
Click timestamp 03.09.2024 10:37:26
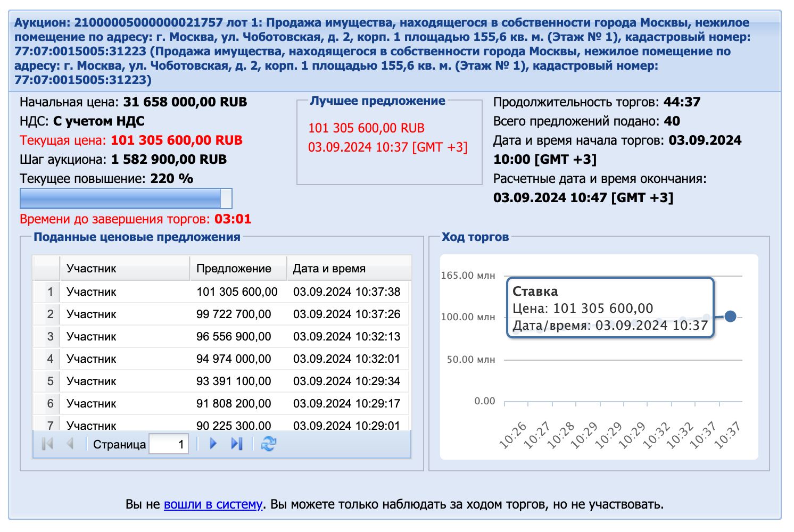pyautogui.click(x=346, y=314)
